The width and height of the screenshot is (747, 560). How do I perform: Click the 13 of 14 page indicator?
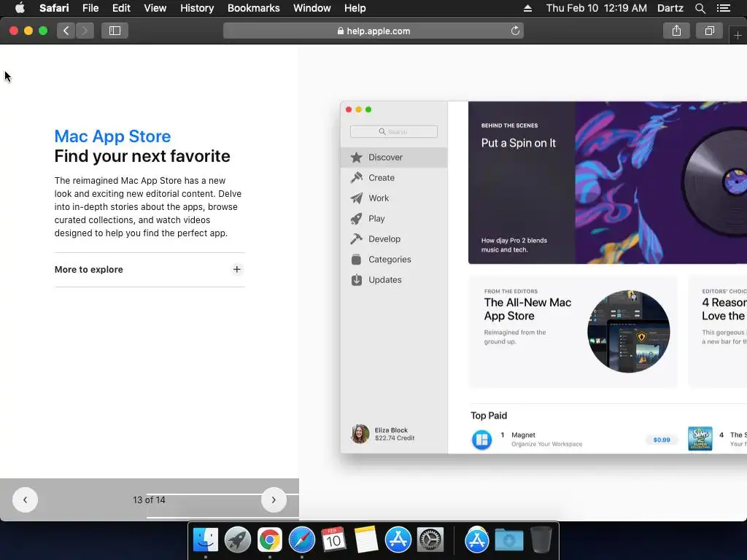[149, 500]
